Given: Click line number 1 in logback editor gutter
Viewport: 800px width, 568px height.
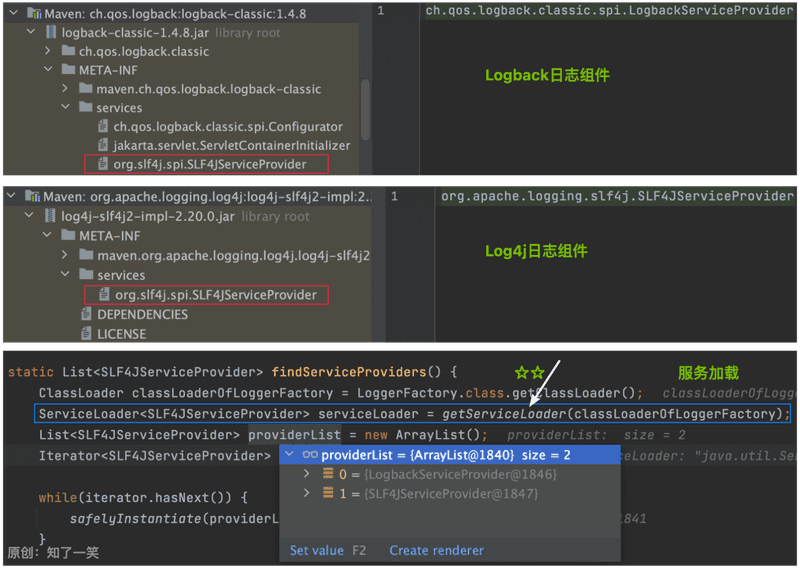Looking at the screenshot, I should [x=381, y=11].
